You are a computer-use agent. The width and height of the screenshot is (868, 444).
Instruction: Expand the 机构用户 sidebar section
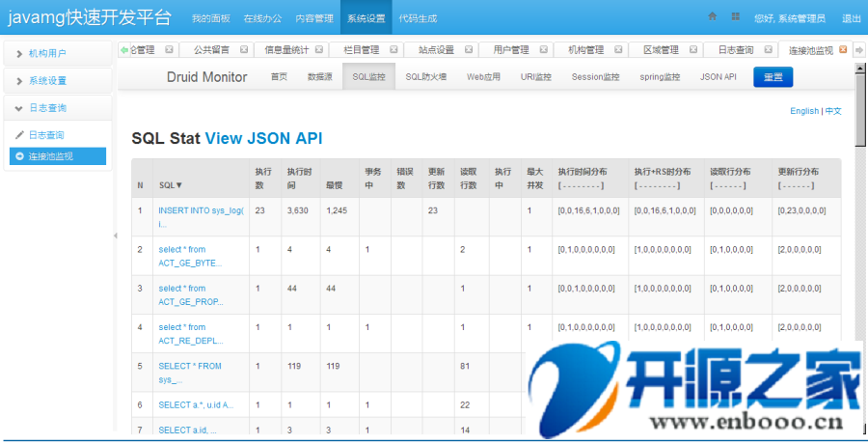(58, 53)
